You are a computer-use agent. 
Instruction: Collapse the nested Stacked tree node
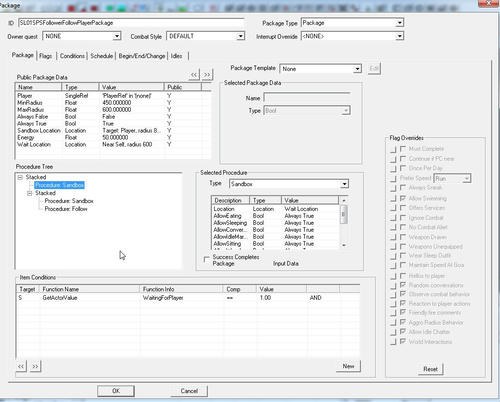[30, 193]
